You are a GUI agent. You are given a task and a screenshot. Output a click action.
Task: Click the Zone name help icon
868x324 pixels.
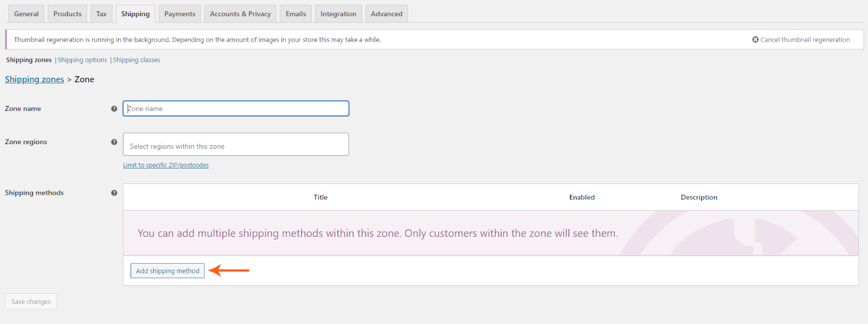coord(114,109)
